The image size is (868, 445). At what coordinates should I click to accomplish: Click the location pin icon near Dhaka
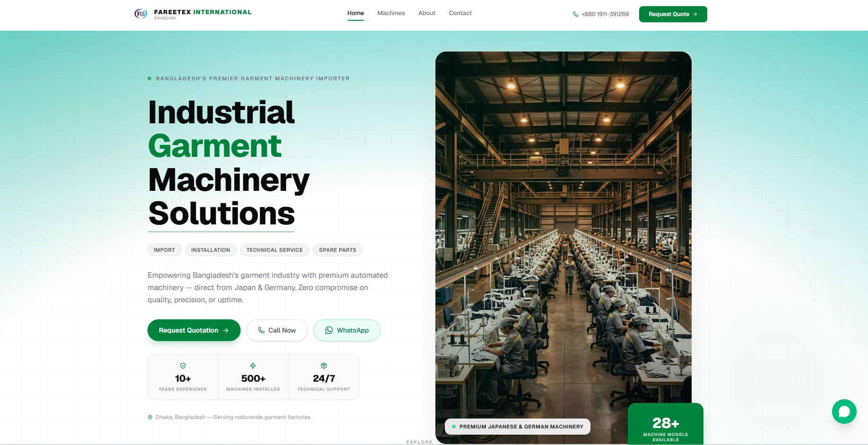(150, 417)
